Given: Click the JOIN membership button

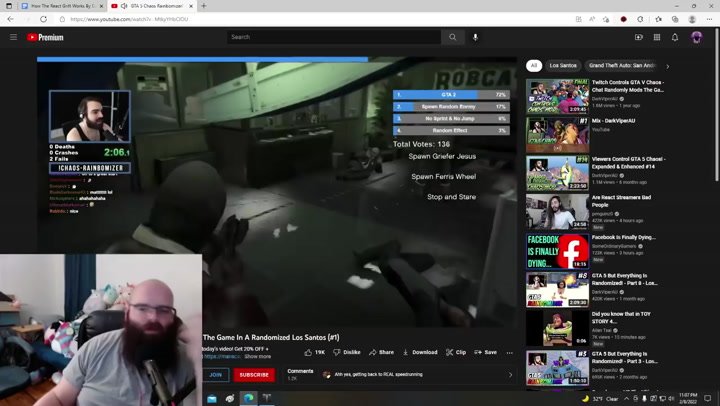Looking at the screenshot, I should [215, 375].
